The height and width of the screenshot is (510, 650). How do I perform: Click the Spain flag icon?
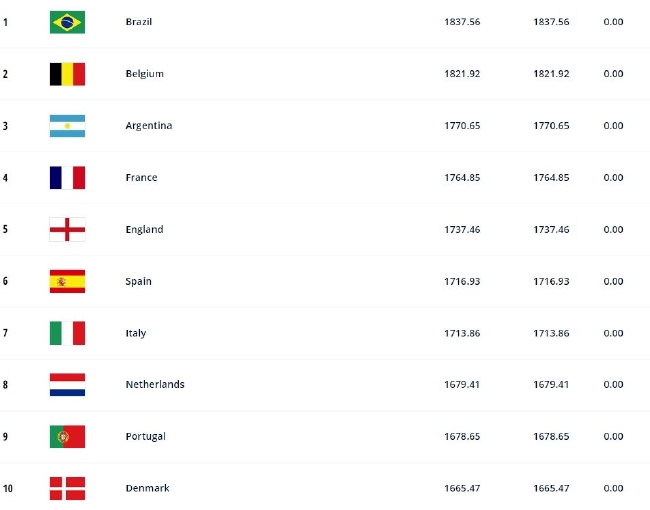pyautogui.click(x=67, y=281)
